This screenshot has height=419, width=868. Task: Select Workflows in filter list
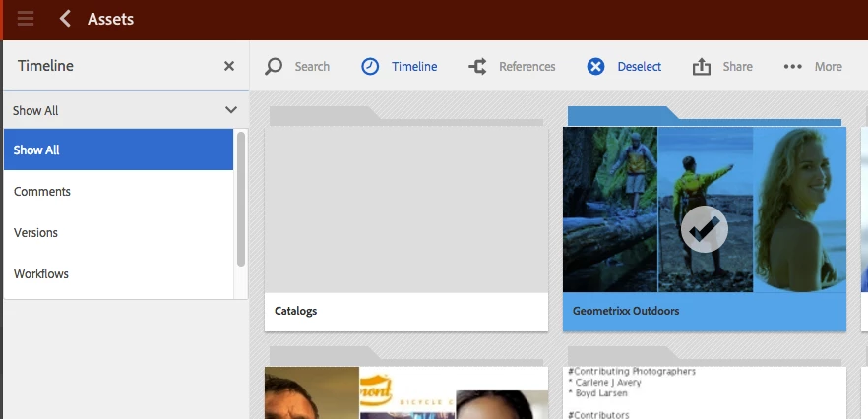118,274
